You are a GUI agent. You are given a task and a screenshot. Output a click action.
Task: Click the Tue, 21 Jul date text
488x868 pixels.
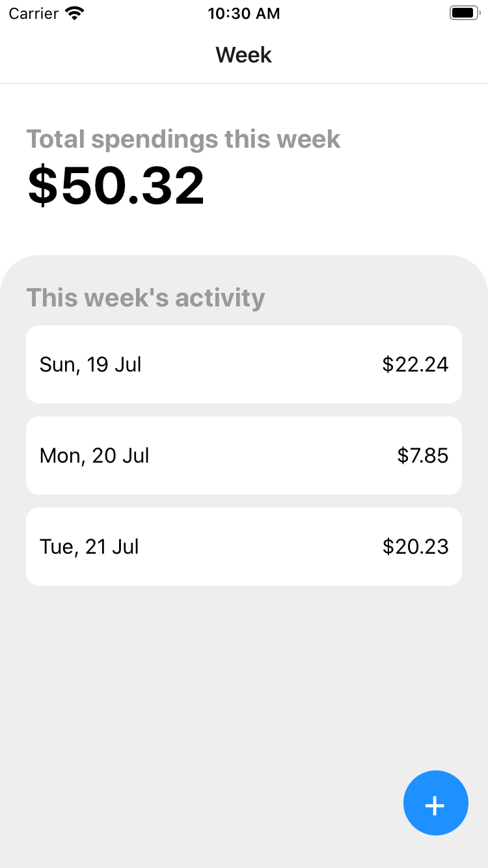[x=89, y=547]
